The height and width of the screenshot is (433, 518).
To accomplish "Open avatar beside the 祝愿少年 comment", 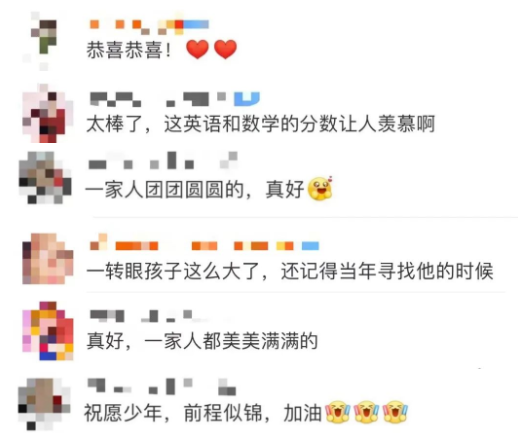I will pos(44,404).
